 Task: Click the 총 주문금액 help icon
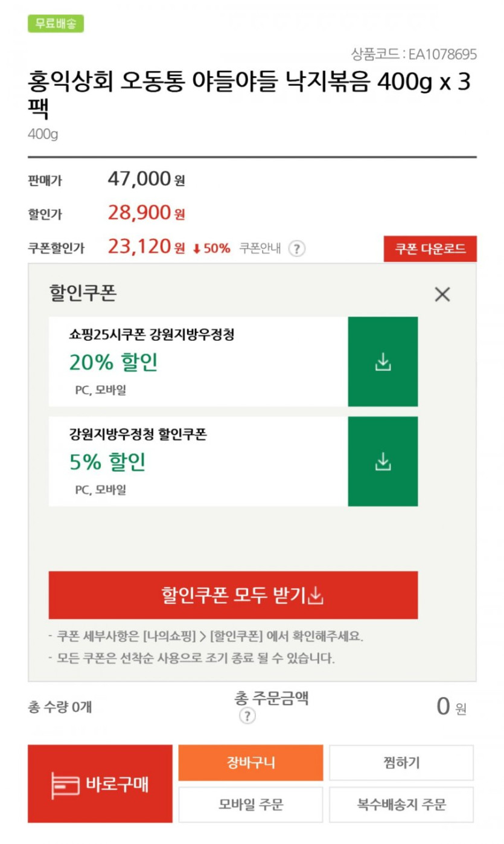coord(247,717)
